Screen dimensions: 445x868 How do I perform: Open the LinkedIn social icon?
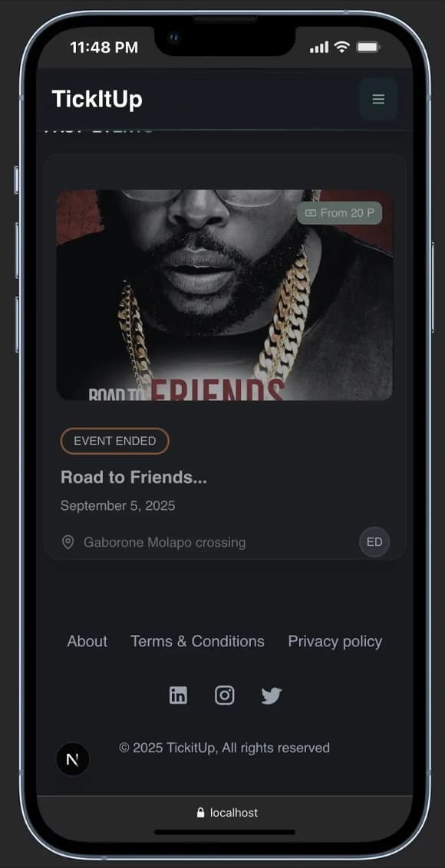[178, 695]
